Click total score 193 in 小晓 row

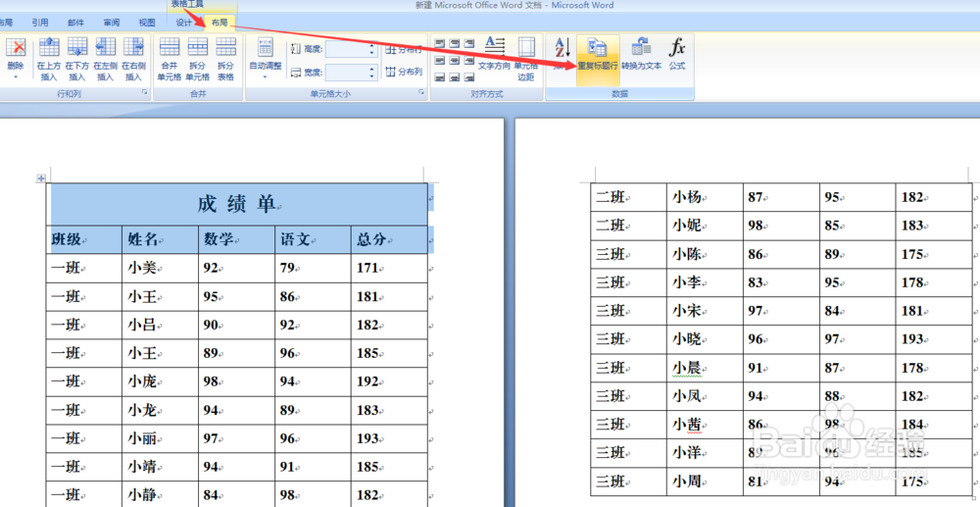click(x=934, y=339)
